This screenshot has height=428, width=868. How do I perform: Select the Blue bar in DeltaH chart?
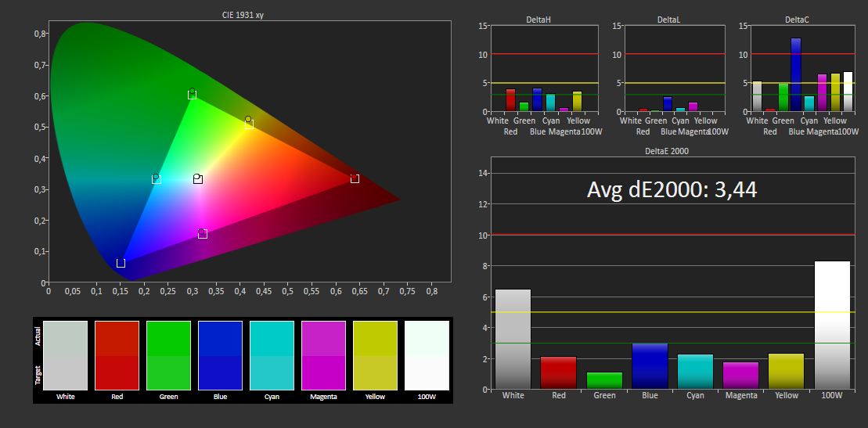coord(537,99)
